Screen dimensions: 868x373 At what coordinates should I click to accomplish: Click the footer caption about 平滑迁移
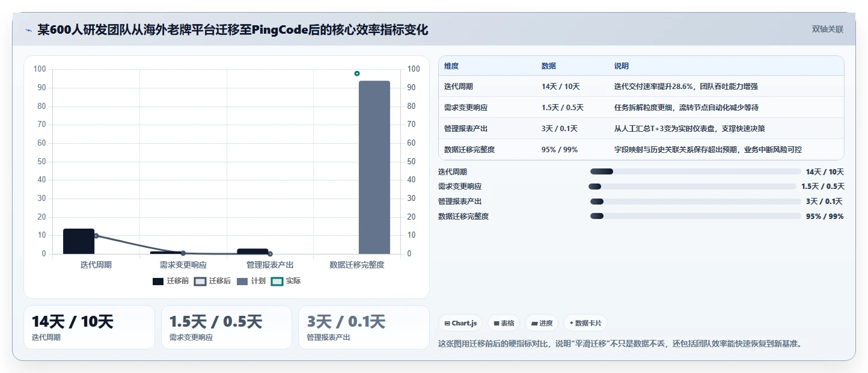621,344
